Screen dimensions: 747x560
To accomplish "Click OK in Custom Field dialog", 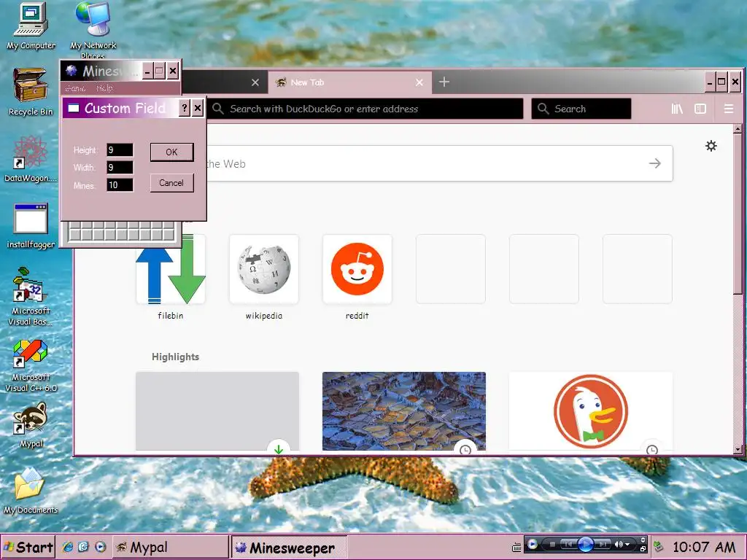I will tap(172, 152).
